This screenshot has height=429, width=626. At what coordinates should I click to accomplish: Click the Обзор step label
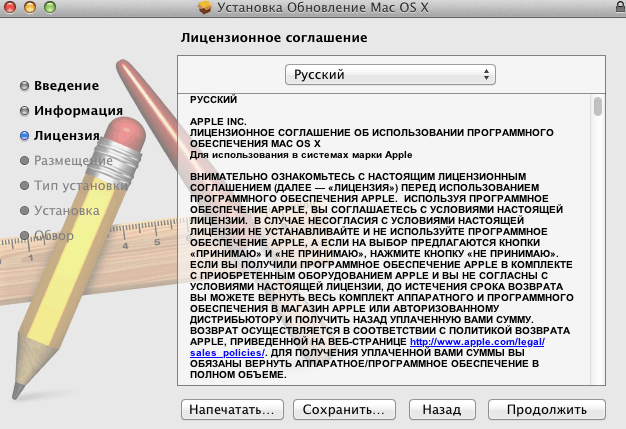[x=54, y=235]
